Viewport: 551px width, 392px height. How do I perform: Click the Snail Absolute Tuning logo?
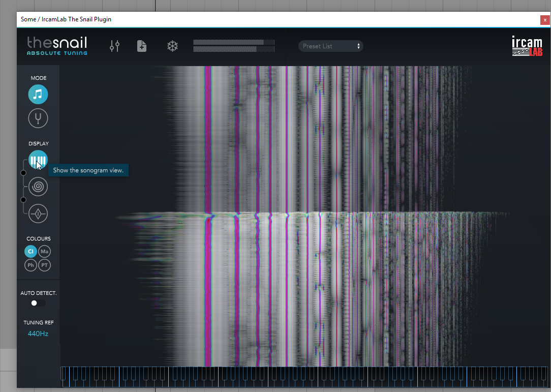57,46
